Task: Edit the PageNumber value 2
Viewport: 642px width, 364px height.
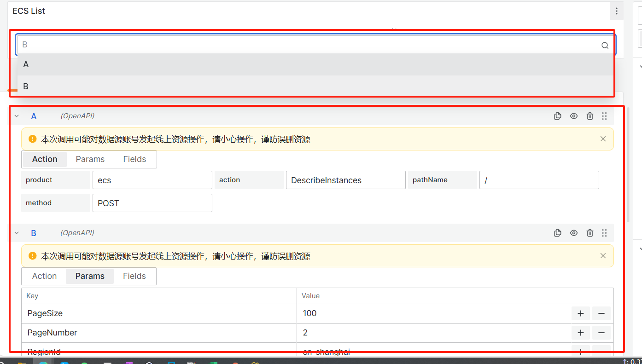Action: 434,333
